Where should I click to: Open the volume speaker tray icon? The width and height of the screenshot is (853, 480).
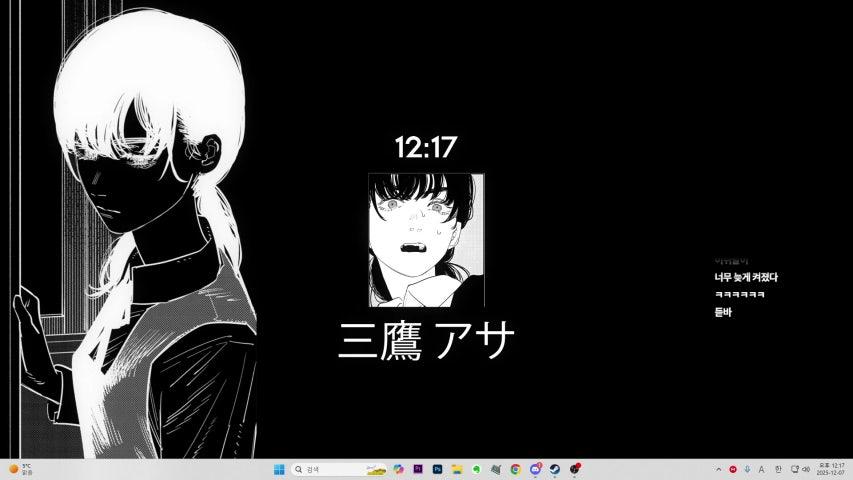[806, 469]
